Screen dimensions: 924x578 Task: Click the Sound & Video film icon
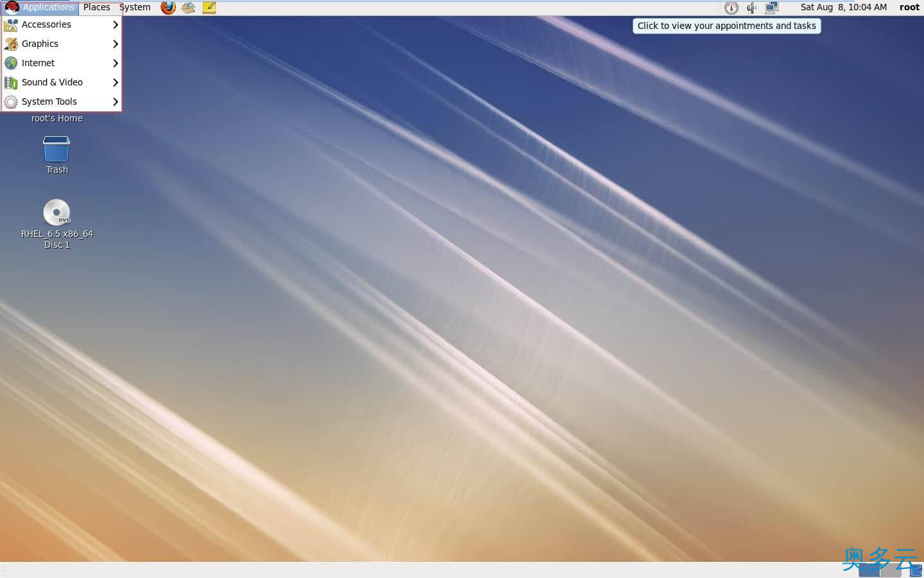point(11,83)
